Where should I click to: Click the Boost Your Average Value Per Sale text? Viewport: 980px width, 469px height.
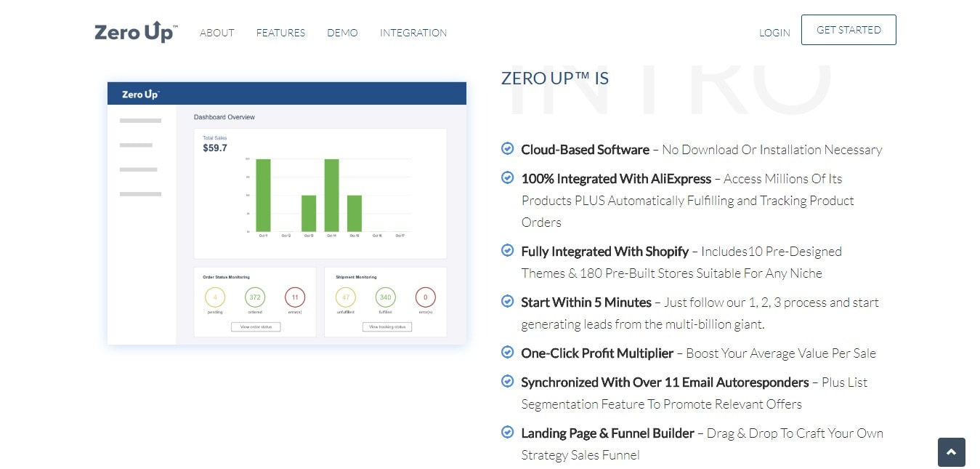coord(781,353)
